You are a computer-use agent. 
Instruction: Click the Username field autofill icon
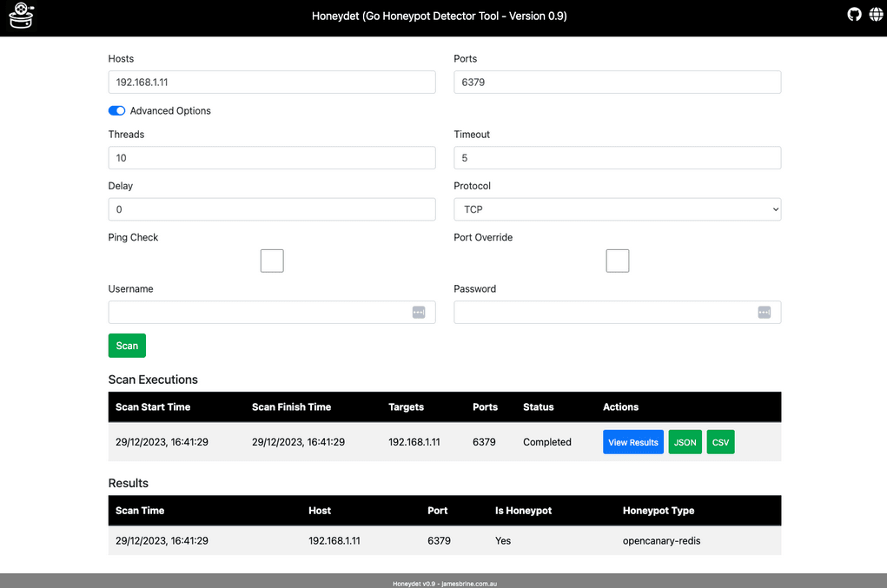419,312
